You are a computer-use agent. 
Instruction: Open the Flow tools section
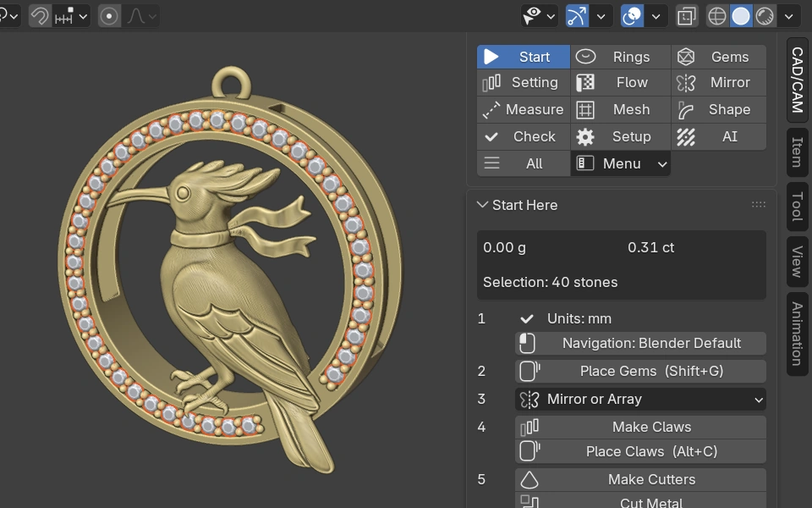(620, 83)
